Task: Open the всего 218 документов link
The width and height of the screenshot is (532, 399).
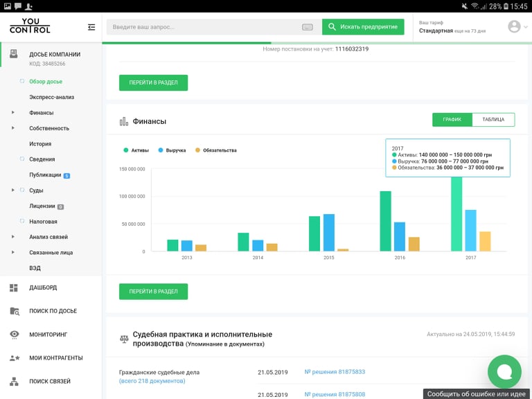Action: coord(152,381)
